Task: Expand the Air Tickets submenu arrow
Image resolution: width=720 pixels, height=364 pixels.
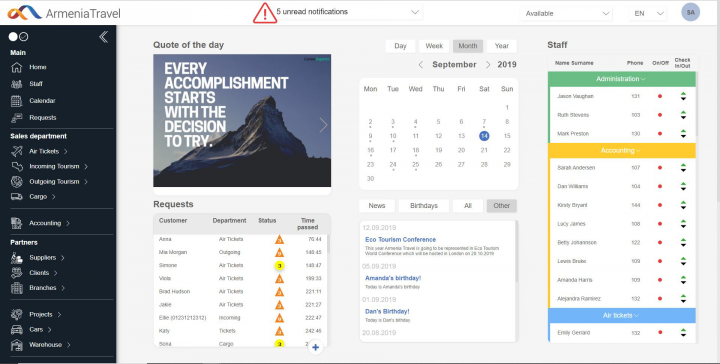Action: tap(66, 151)
